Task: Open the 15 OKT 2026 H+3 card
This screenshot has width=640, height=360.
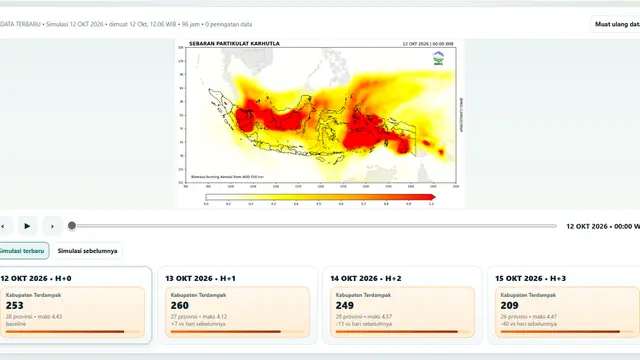Action: (564, 305)
